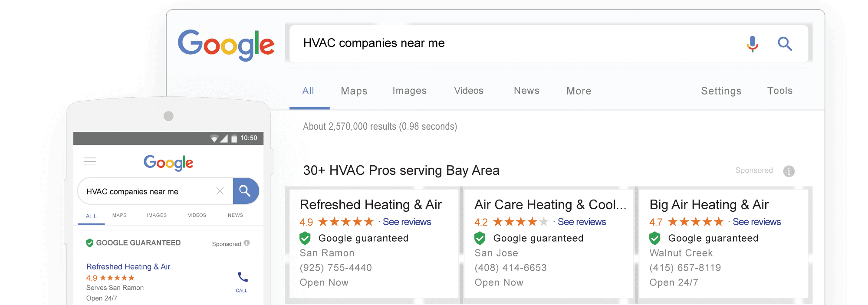Screen dimensions: 868x305
Task: Switch to the Maps tab on desktop
Action: pyautogui.click(x=354, y=91)
